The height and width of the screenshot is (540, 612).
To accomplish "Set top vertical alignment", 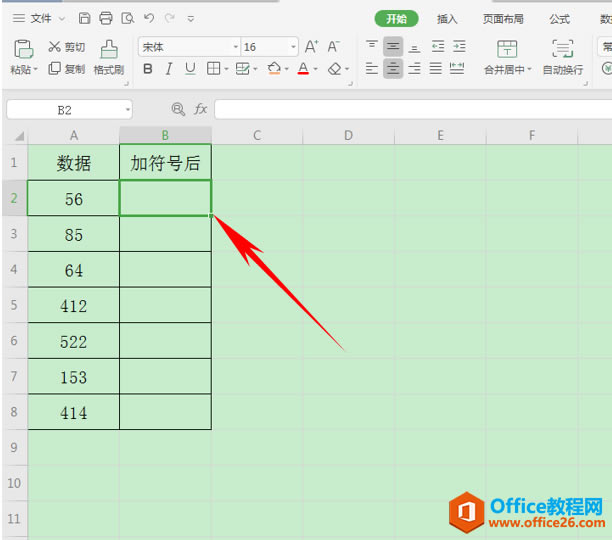I will pos(372,46).
